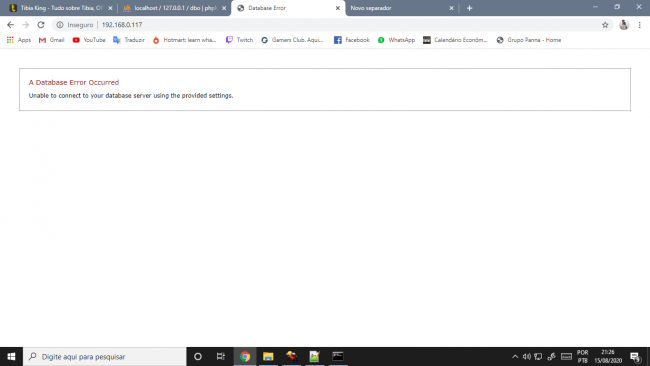650x366 pixels.
Task: Close the Novo separador tab
Action: [x=451, y=8]
